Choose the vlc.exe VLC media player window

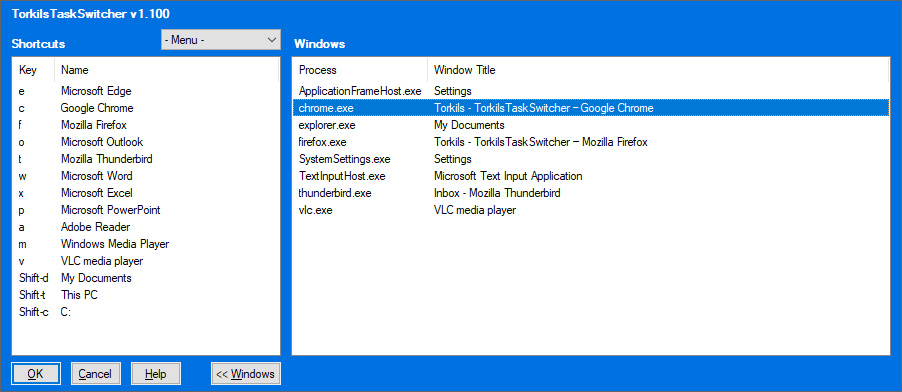tap(591, 210)
